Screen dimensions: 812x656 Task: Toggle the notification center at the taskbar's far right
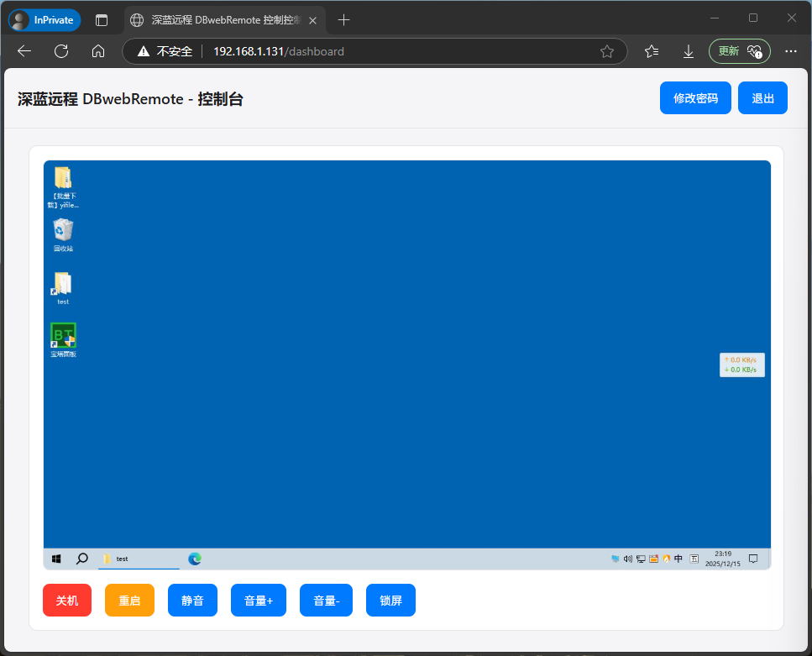point(753,559)
